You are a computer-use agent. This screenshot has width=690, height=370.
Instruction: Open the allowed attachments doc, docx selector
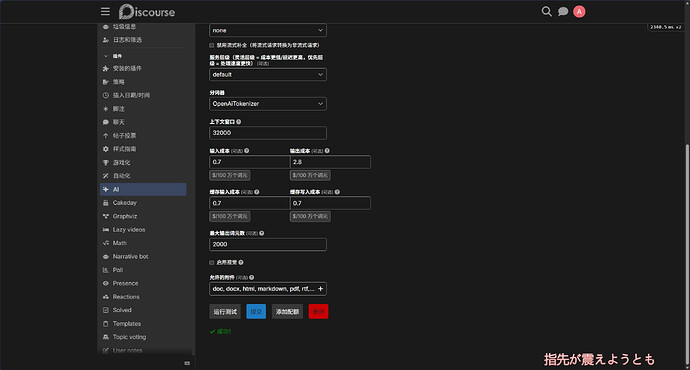(x=268, y=289)
